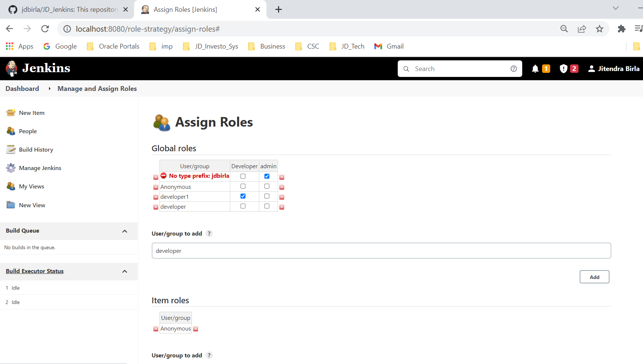Open Manage and Assign Roles breadcrumb
The image size is (643, 364).
coord(97,89)
